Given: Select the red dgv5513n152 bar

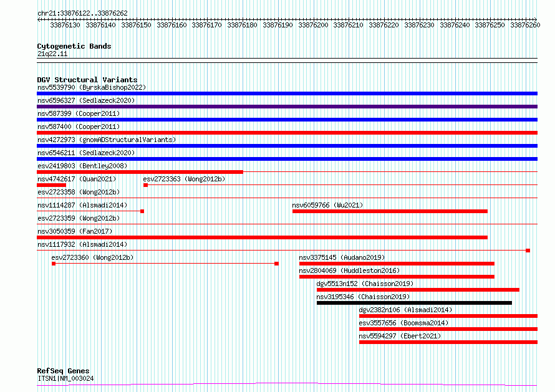Looking at the screenshot, I should point(418,290).
